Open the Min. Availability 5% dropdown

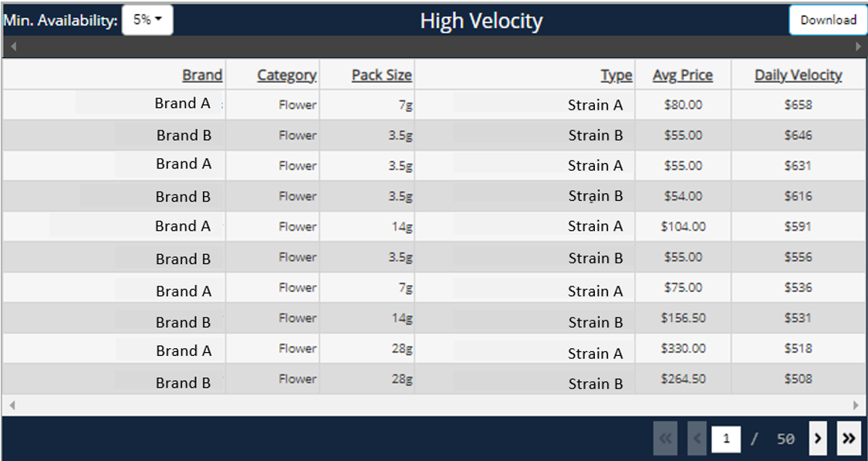[x=147, y=21]
